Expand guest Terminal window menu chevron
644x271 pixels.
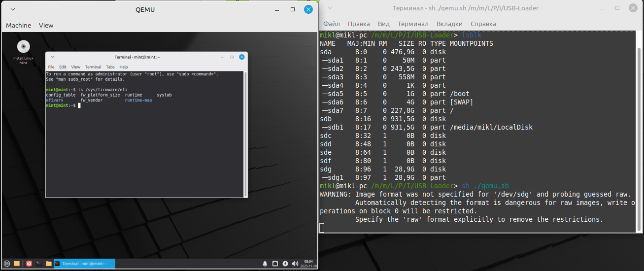pos(52,57)
